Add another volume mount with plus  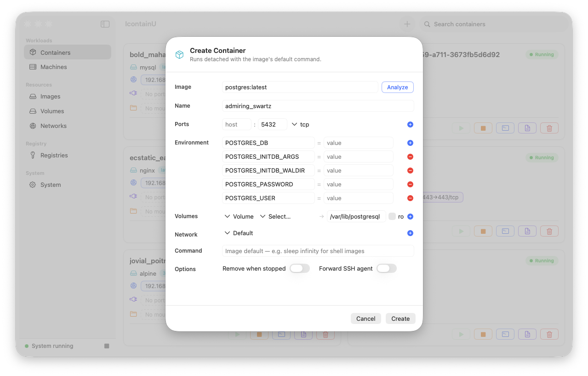click(410, 216)
